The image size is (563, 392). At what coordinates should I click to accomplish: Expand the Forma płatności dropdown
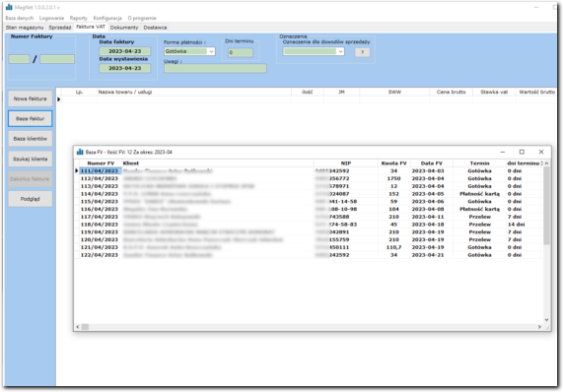[211, 51]
